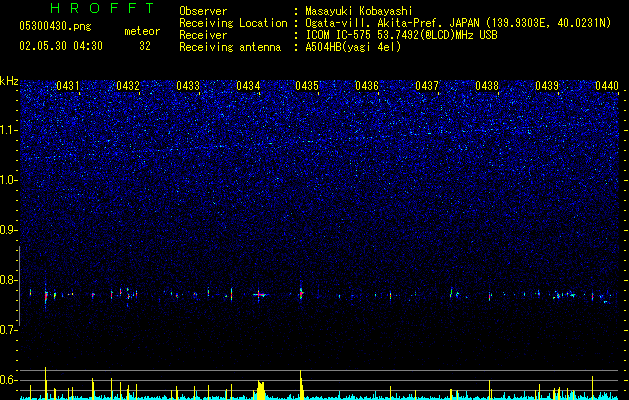This screenshot has width=629, height=400.
Task: Click the 0439 time marker
Action: coord(547,86)
